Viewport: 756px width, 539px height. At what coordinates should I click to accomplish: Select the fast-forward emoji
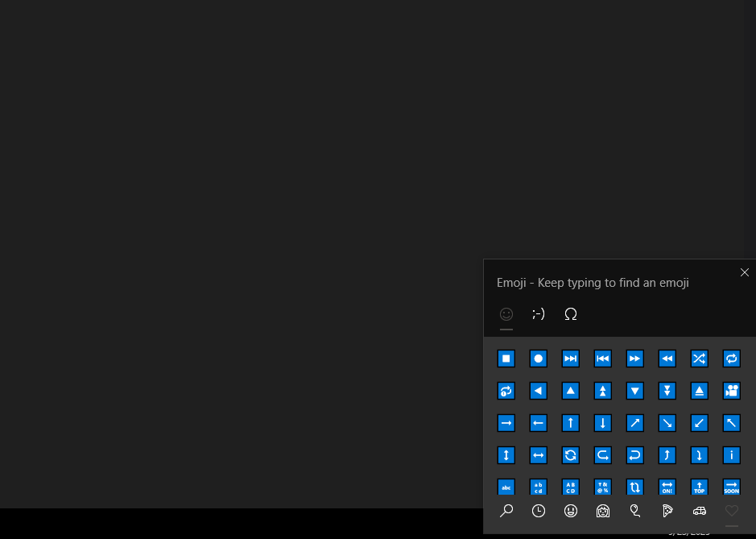(635, 359)
